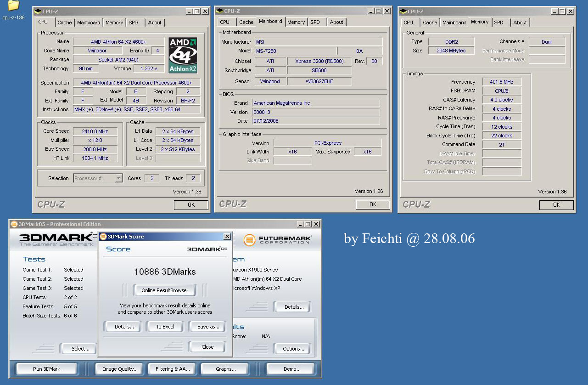Click the Futuremark Corporation logo

point(277,240)
